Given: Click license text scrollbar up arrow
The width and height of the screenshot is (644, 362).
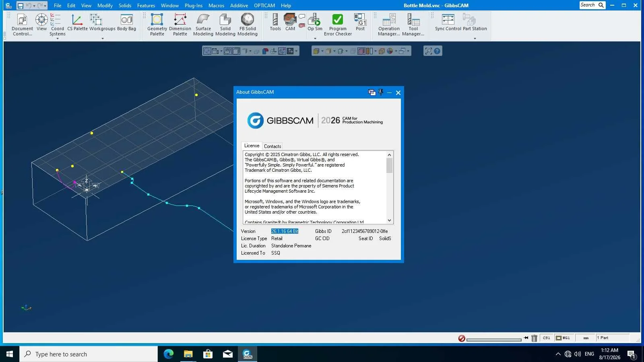Looking at the screenshot, I should pyautogui.click(x=389, y=155).
